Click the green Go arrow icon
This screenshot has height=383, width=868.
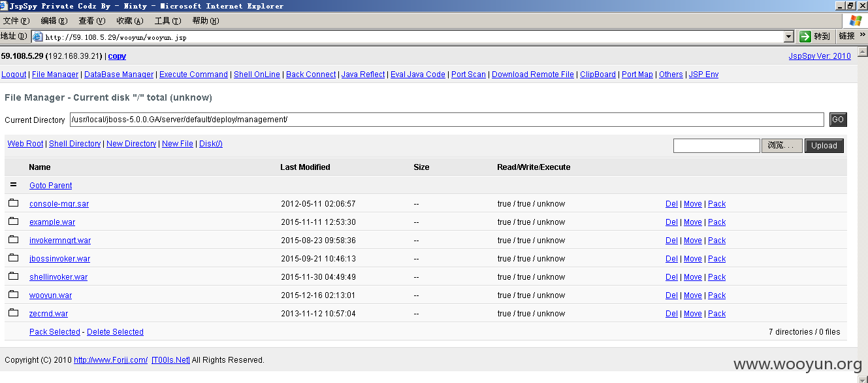pos(805,37)
